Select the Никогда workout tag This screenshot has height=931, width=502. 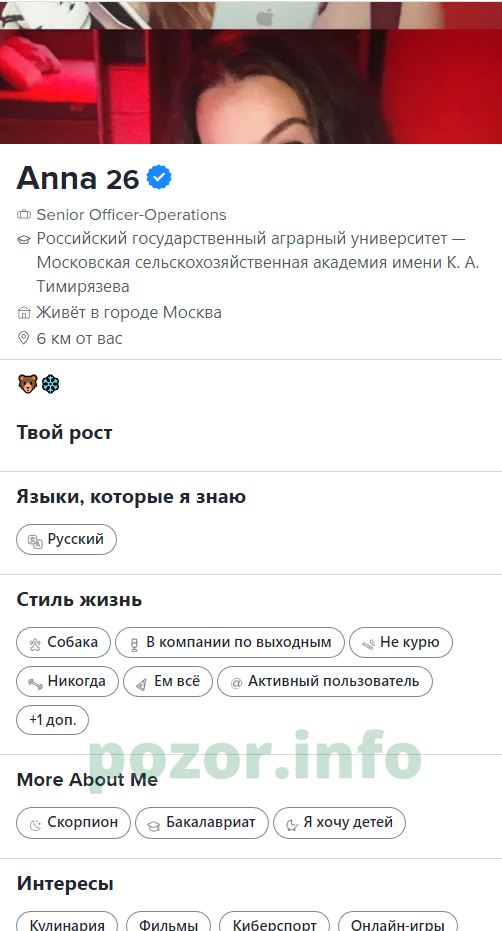click(x=67, y=681)
